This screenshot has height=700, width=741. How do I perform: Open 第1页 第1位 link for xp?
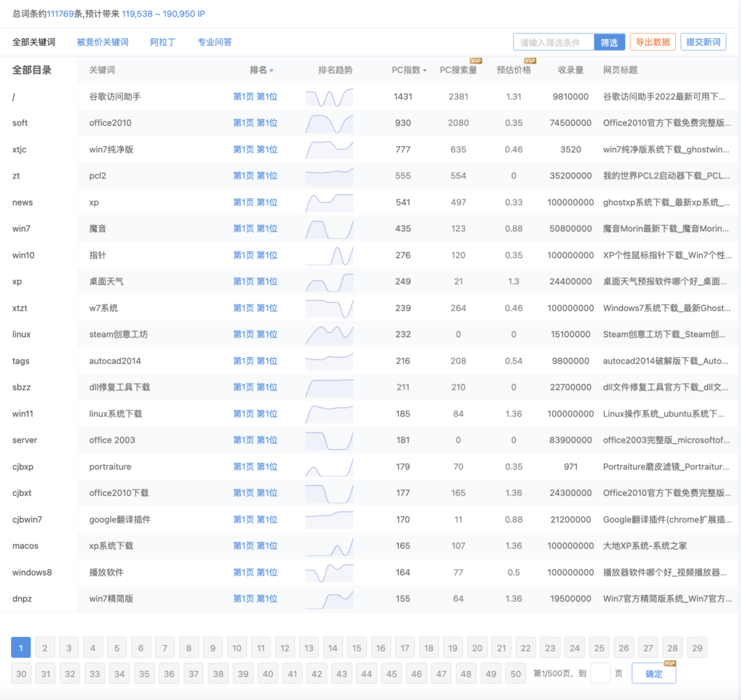[255, 202]
